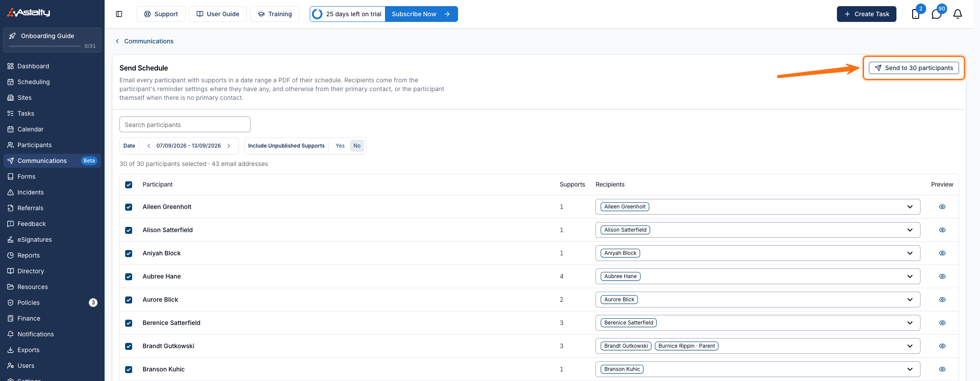Click Send to 30 participants
980x381 pixels.
click(914, 68)
